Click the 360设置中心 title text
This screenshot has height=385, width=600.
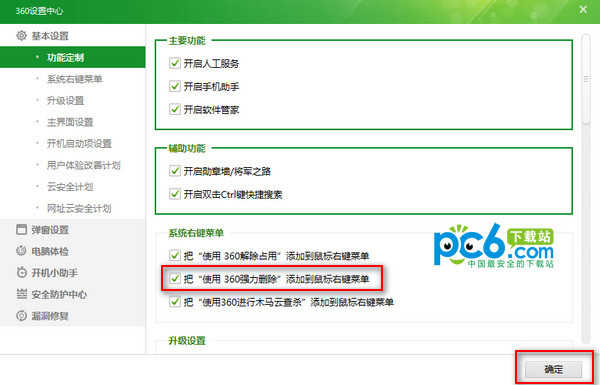pyautogui.click(x=39, y=11)
